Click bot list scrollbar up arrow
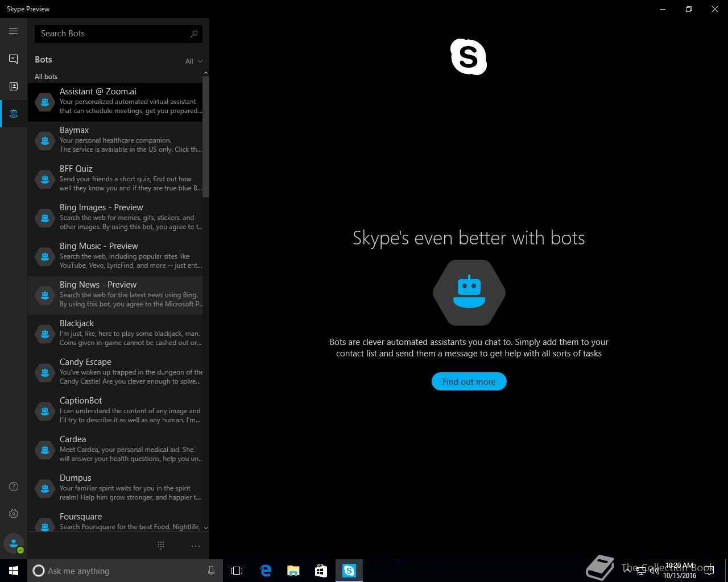This screenshot has height=582, width=728. point(206,73)
